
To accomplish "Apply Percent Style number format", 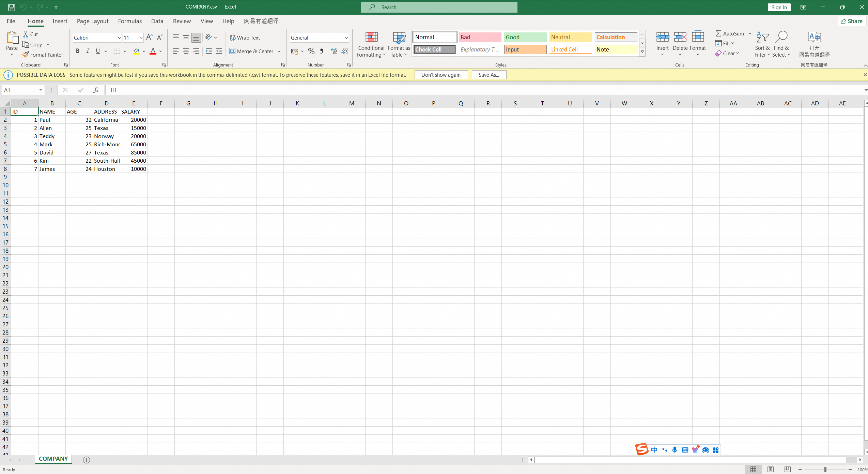I will (311, 51).
